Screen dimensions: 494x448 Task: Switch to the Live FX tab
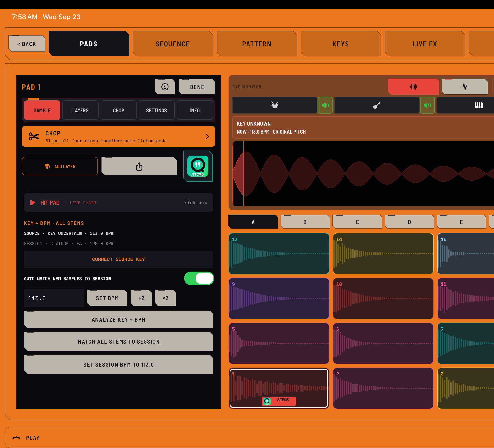pyautogui.click(x=425, y=44)
